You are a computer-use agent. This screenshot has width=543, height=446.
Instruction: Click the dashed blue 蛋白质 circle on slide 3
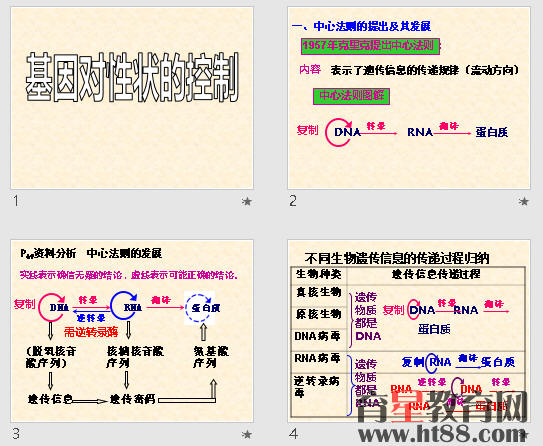coord(199,307)
